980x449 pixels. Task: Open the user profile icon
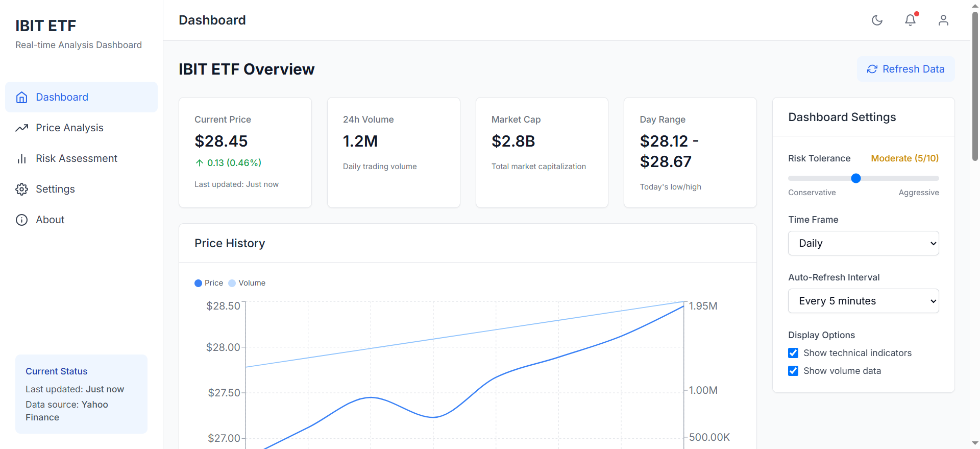[943, 20]
